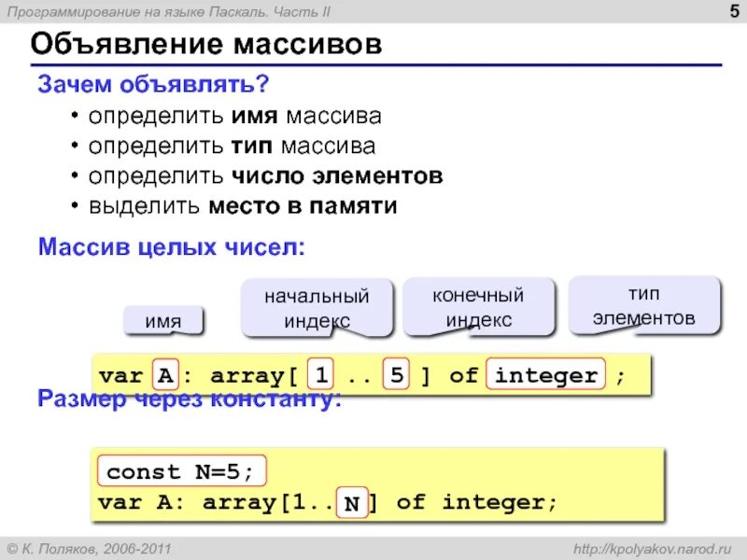The width and height of the screenshot is (747, 560).
Task: Click header "Программирование на языке Паскаль. Часть II"
Action: [x=172, y=11]
